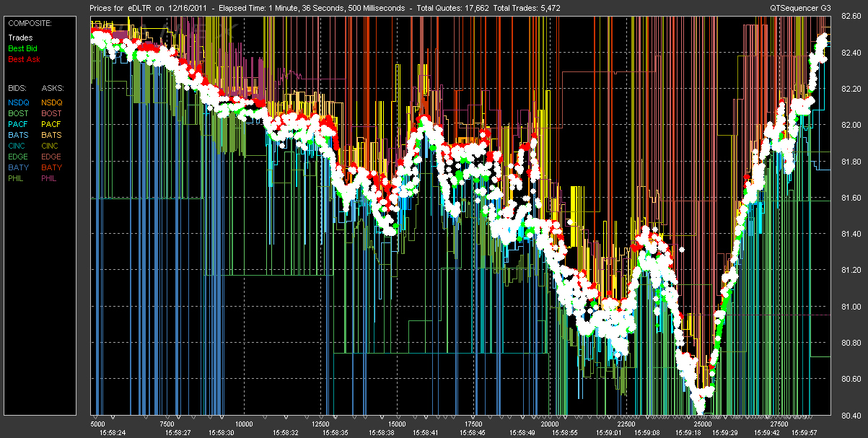Click the 80.60 price axis label

pos(852,379)
